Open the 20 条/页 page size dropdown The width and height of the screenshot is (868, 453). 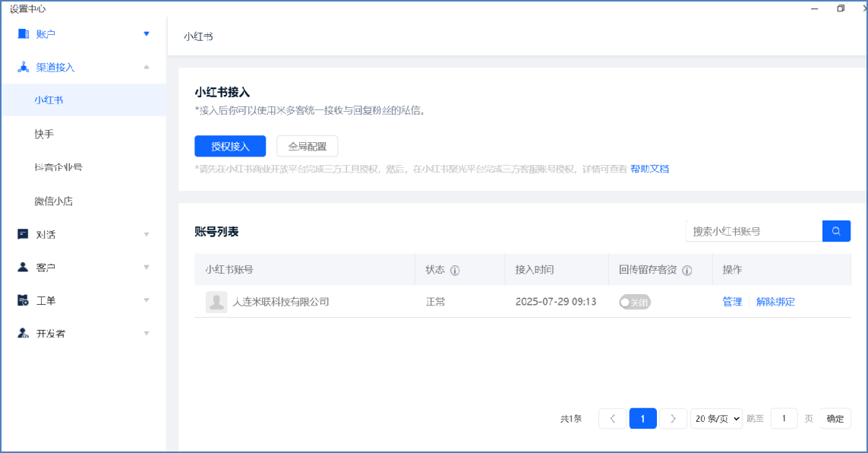[716, 419]
